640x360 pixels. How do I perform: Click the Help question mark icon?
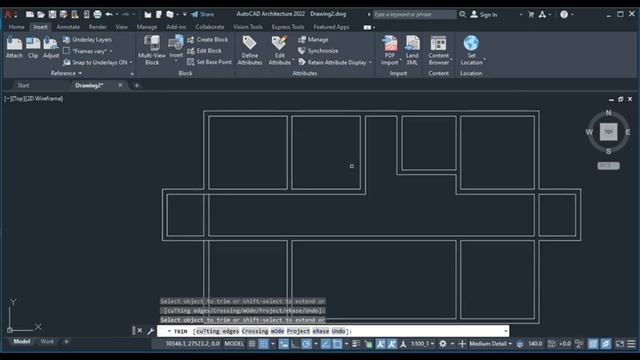[x=564, y=14]
